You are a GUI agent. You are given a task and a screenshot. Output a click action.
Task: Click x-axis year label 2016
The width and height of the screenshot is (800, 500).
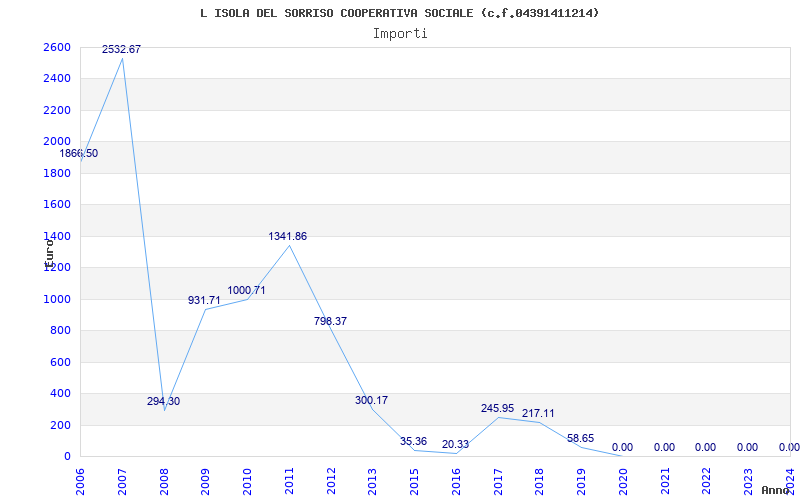pos(456,481)
